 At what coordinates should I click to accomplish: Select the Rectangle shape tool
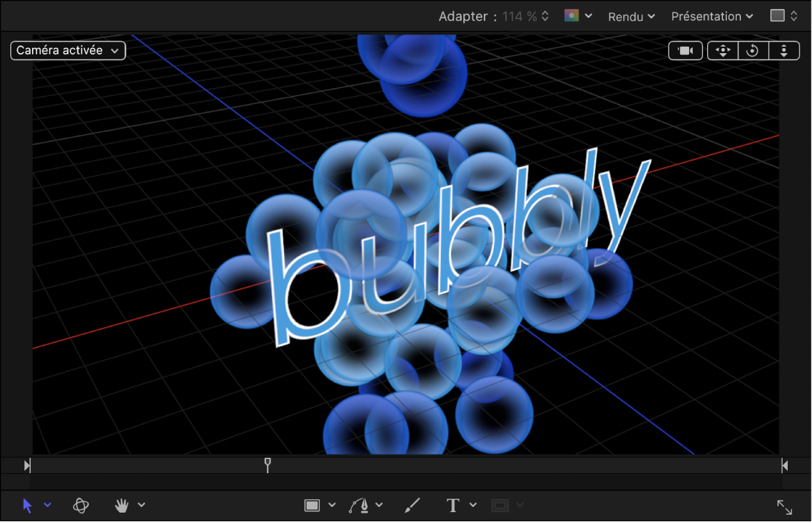point(313,505)
